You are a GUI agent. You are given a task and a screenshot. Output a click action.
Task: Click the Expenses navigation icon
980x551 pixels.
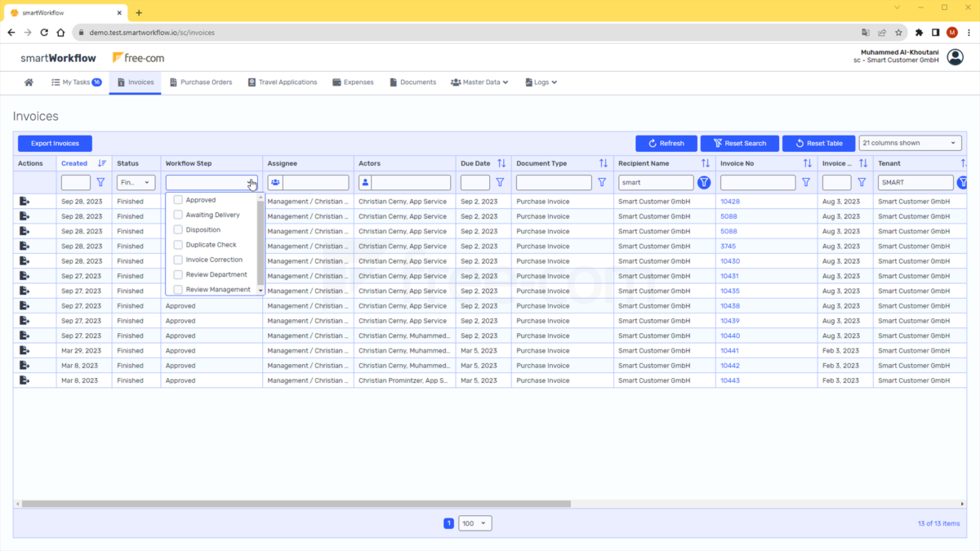[x=335, y=82]
